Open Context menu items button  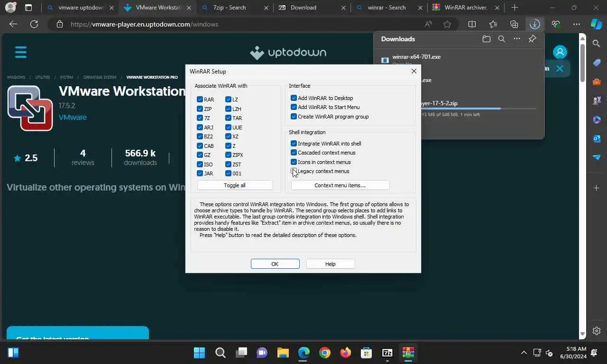(340, 185)
